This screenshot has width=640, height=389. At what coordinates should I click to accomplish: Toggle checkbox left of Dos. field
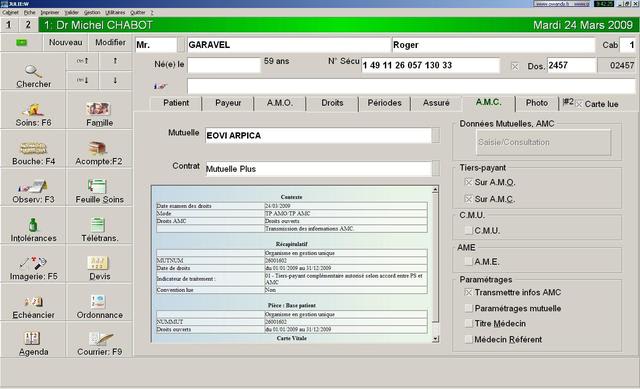515,66
